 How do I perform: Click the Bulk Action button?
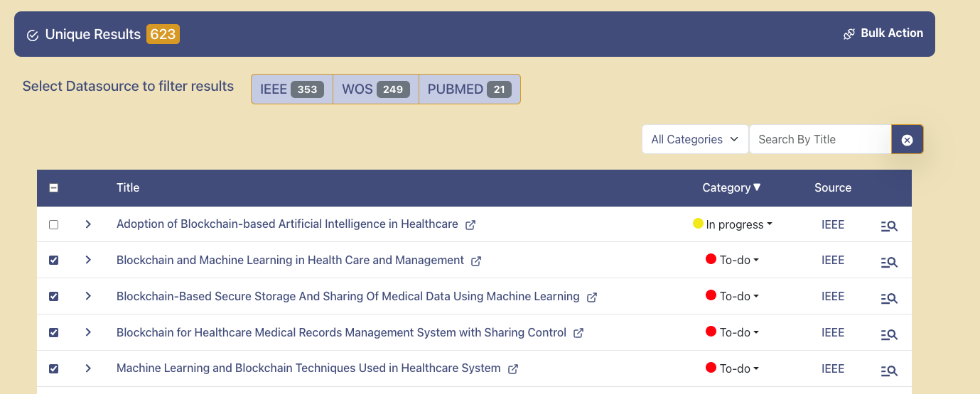click(x=883, y=33)
